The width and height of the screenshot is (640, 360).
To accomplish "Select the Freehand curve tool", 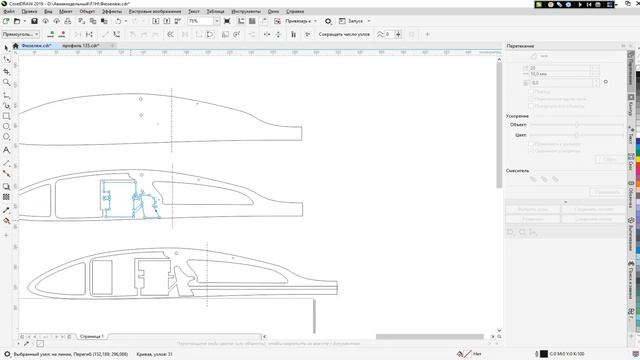I will tap(6, 95).
